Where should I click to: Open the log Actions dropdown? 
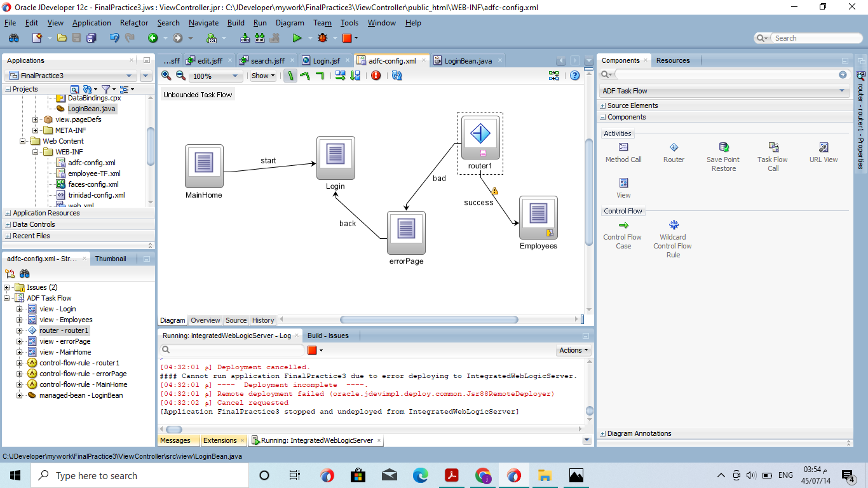(574, 350)
